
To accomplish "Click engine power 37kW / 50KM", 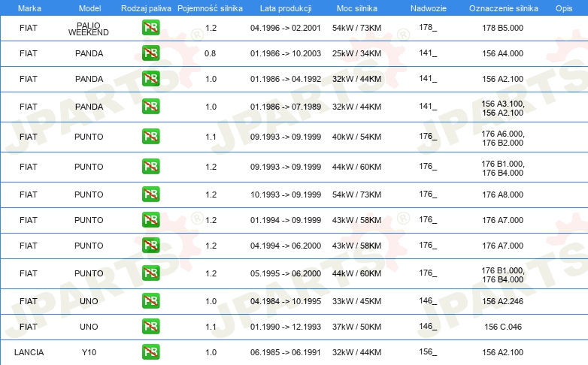I will click(356, 327).
